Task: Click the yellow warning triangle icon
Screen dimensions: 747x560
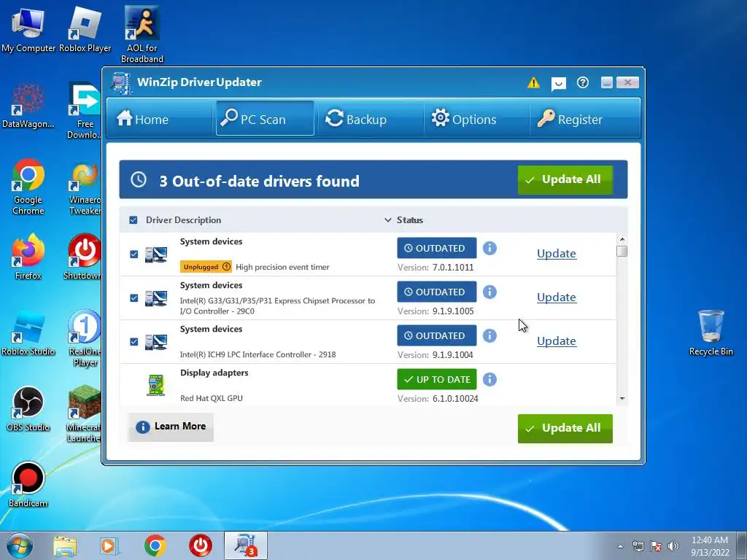Action: click(533, 83)
